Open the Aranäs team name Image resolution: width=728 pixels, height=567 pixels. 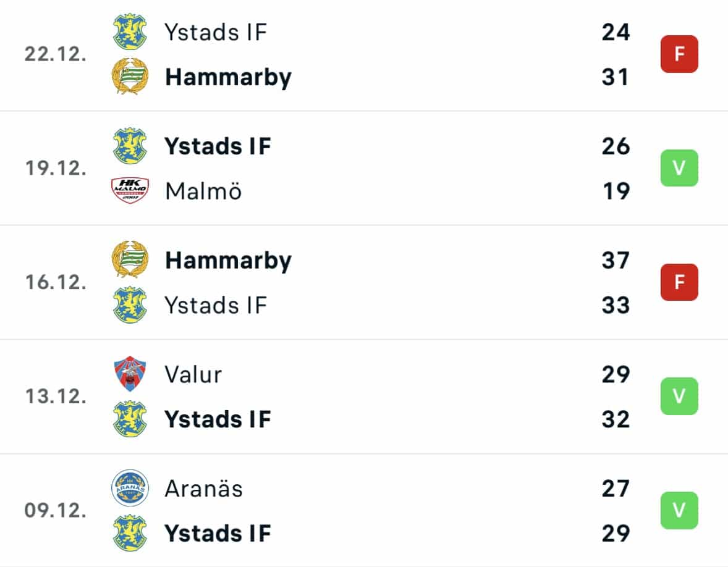click(203, 488)
